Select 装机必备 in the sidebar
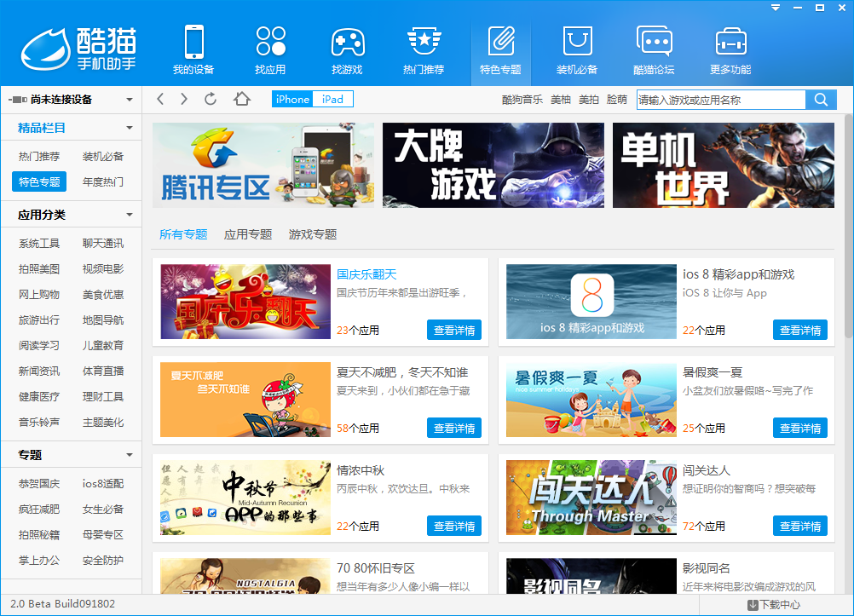This screenshot has height=616, width=854. (x=103, y=156)
